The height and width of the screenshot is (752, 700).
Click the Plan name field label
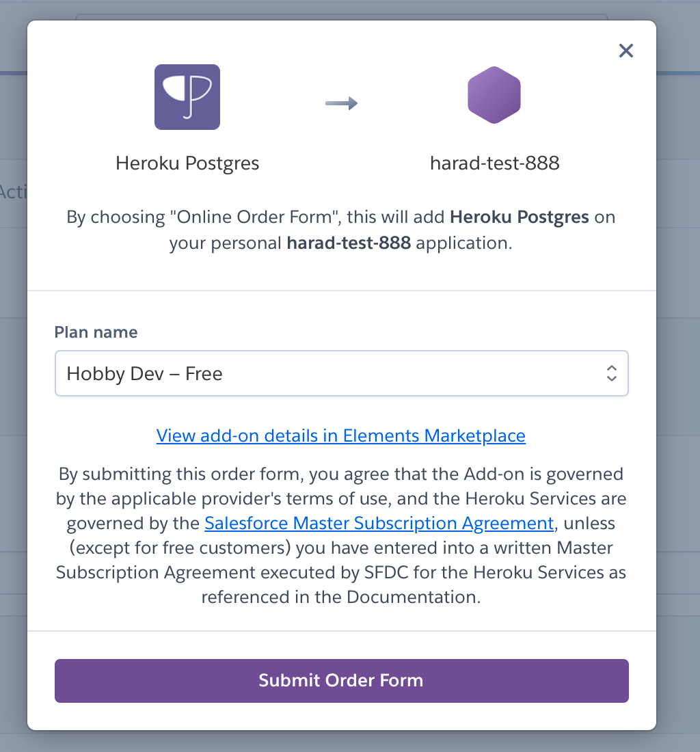(96, 332)
